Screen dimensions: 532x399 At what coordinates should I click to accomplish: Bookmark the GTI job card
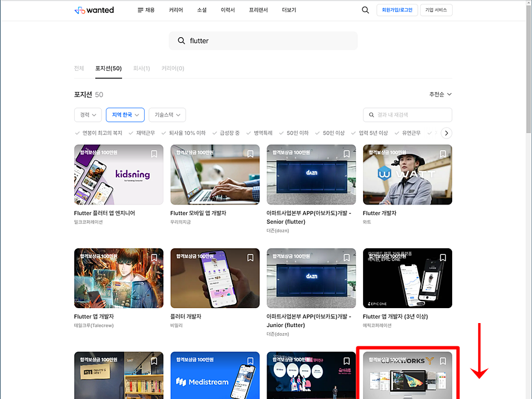pos(154,361)
